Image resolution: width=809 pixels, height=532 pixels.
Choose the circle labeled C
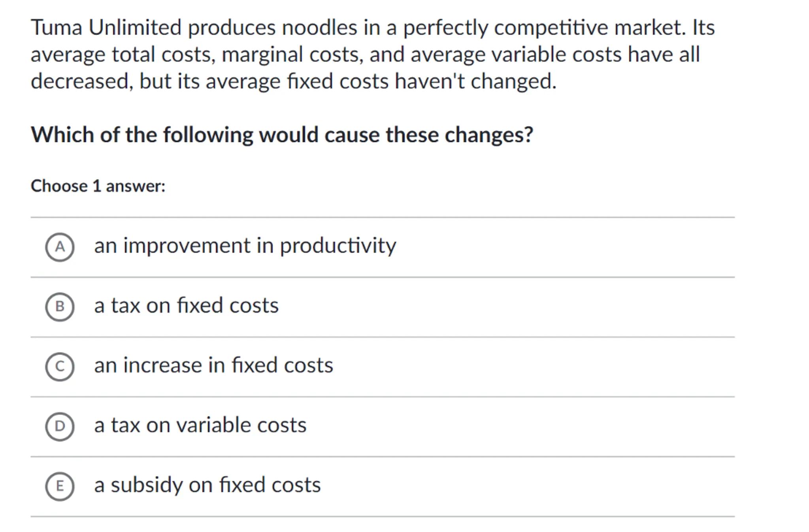pos(60,367)
